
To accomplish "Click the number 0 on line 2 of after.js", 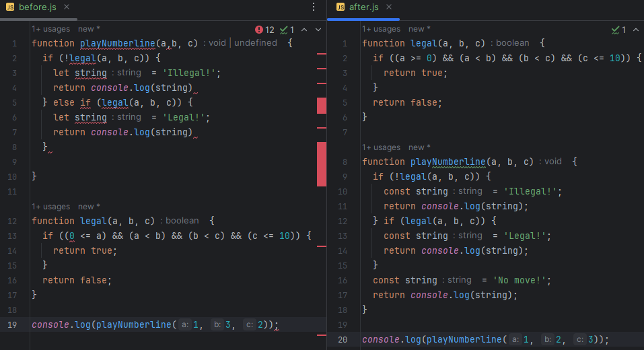I will tap(429, 59).
